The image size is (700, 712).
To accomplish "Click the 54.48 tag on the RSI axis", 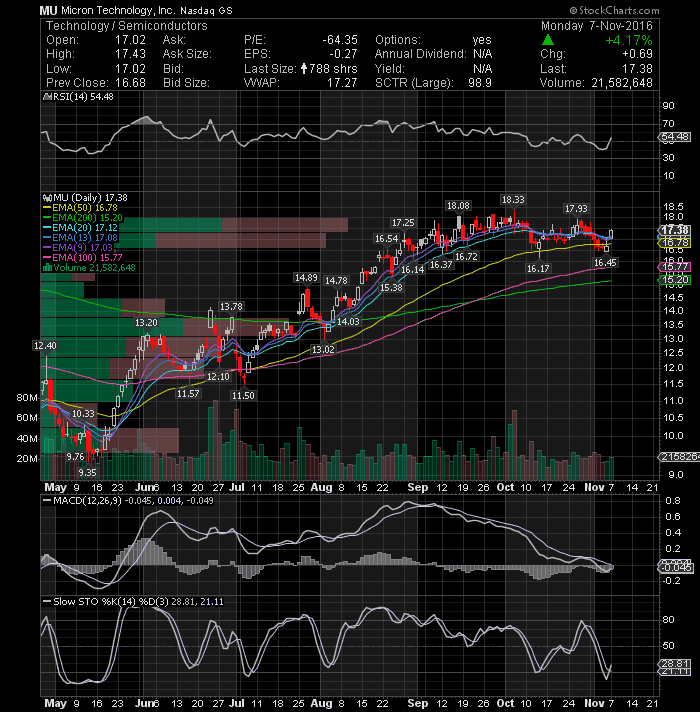I will (x=675, y=137).
